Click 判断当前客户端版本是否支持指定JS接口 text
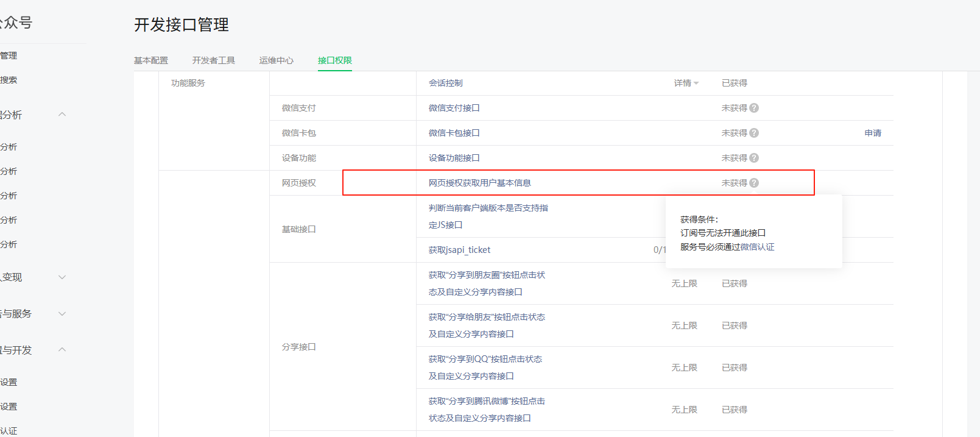 (488, 216)
